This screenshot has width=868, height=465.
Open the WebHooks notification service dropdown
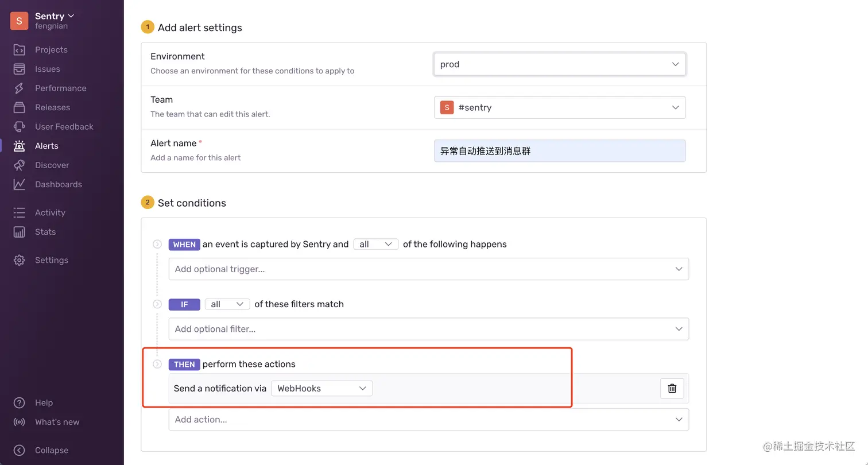pyautogui.click(x=322, y=389)
